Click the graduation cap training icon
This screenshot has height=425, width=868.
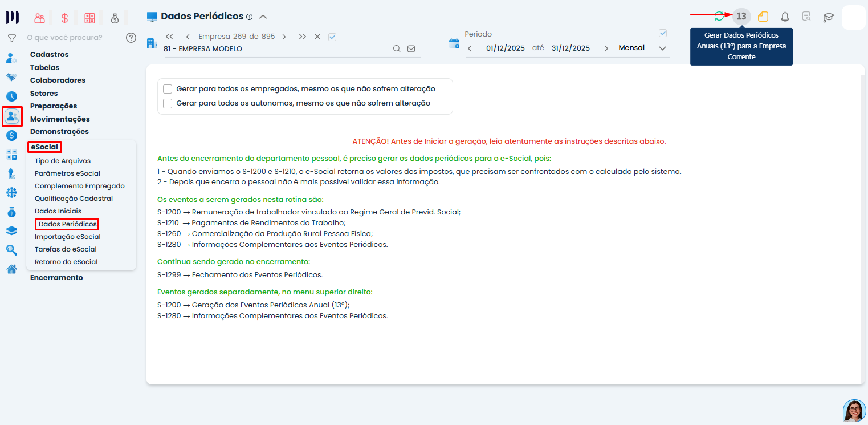[828, 17]
